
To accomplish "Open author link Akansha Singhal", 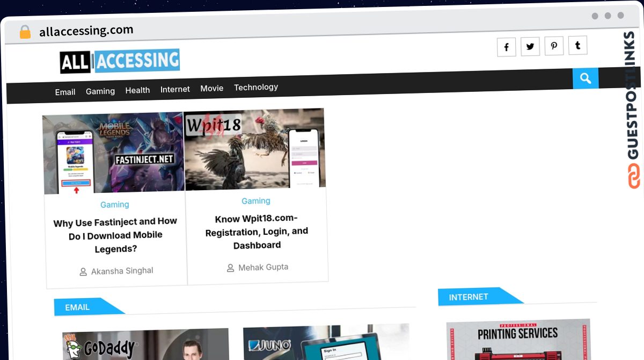I will point(122,271).
